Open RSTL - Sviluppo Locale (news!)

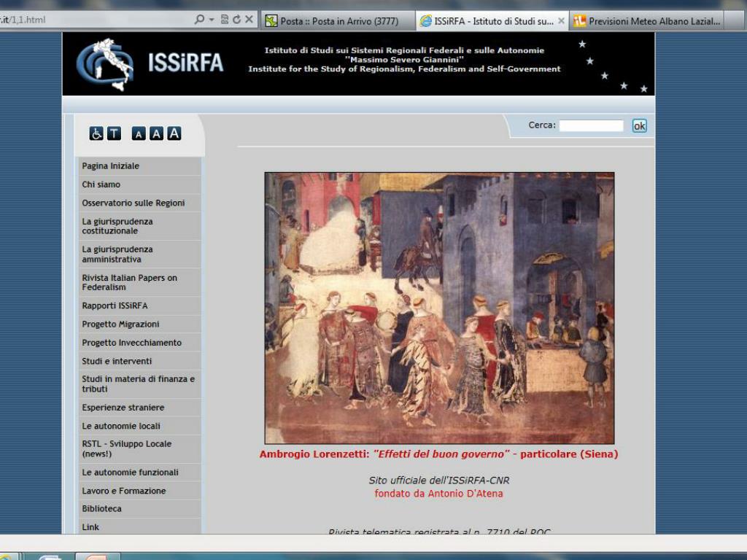[139, 449]
